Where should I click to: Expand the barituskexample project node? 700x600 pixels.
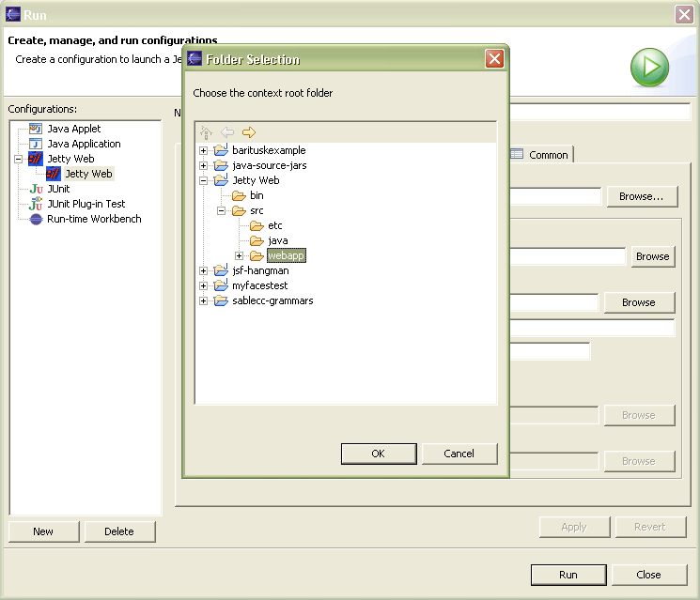[x=203, y=150]
